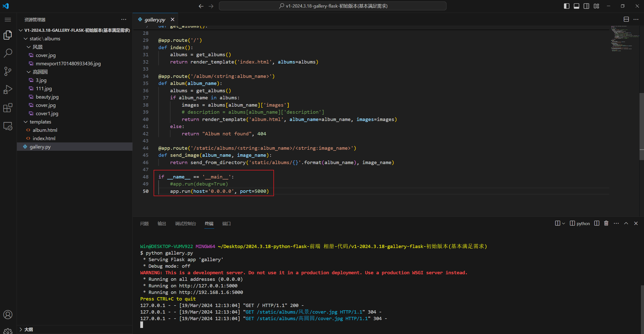Click the terminal vertical scrollbar
This screenshot has height=334, width=644.
tap(642, 309)
